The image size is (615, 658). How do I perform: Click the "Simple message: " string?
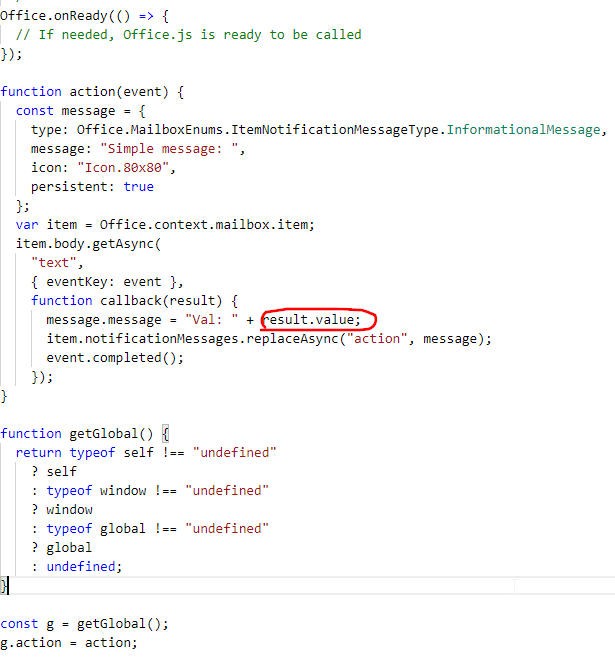tap(169, 149)
